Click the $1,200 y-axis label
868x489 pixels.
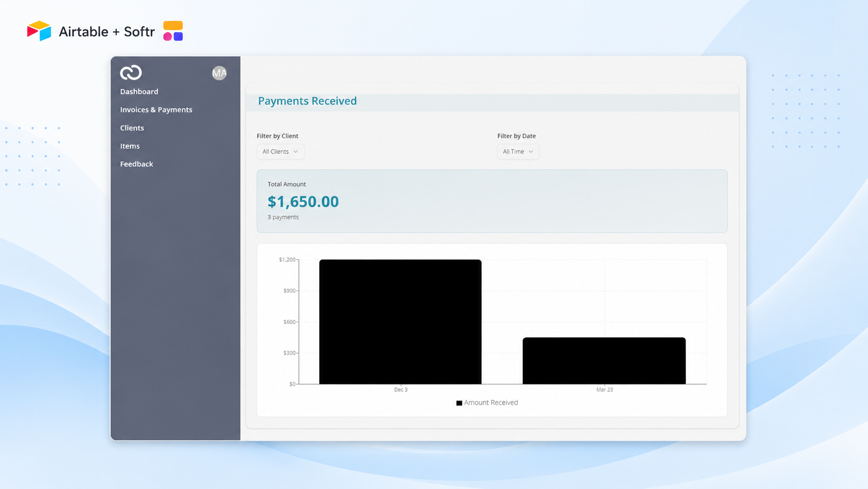(x=287, y=260)
